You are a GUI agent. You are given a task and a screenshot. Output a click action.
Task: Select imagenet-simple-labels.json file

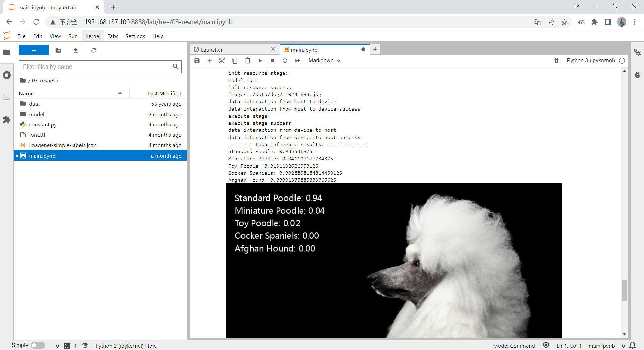[x=100, y=145]
